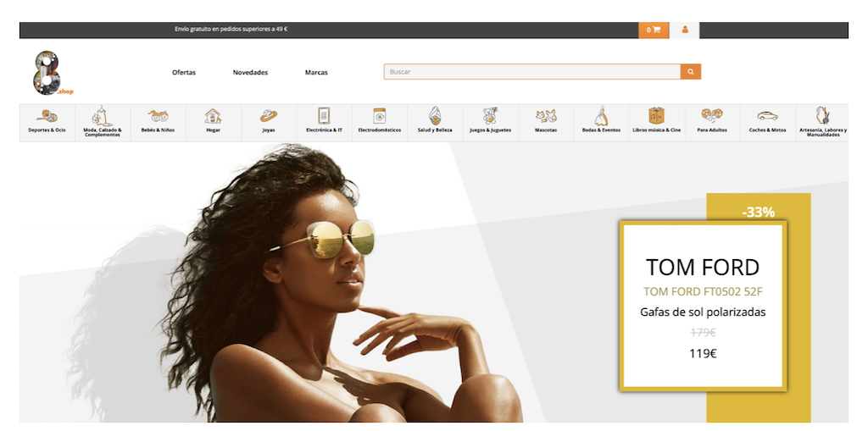Click the 119€ sale price

(703, 354)
